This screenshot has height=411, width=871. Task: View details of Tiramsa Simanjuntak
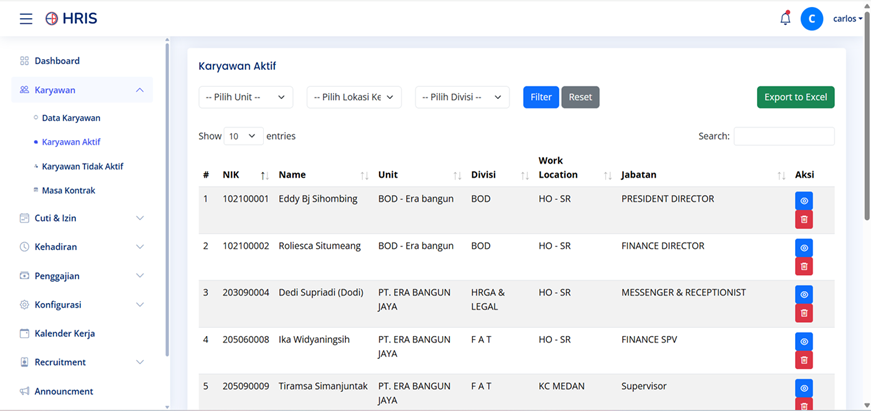click(804, 388)
